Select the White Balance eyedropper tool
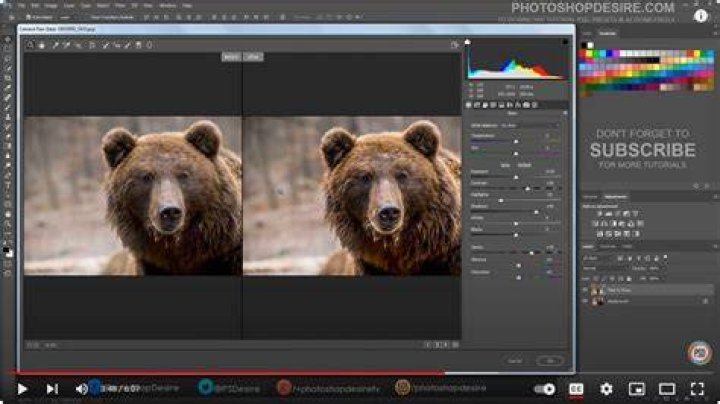 point(56,45)
